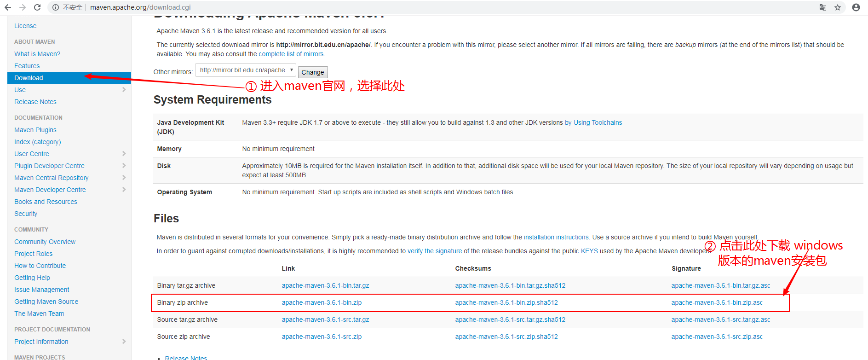Open How to Contribute link

click(40, 266)
